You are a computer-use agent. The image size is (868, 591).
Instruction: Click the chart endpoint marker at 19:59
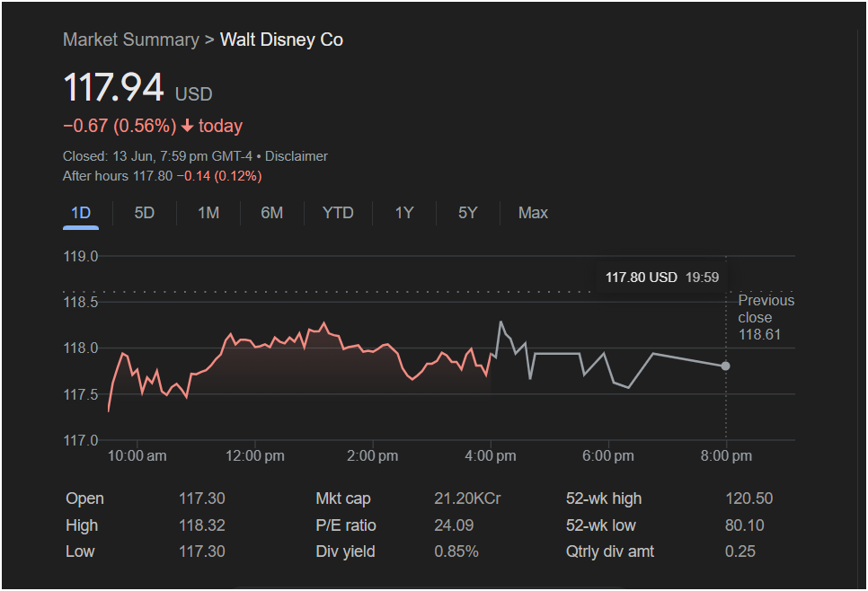click(x=726, y=366)
